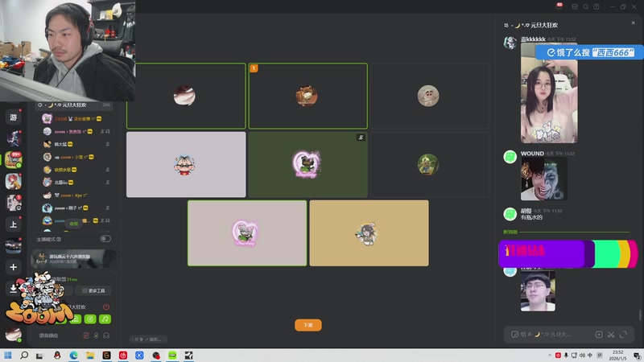Click the expand icon in chat input
The height and width of the screenshot is (362, 644).
coord(623,335)
